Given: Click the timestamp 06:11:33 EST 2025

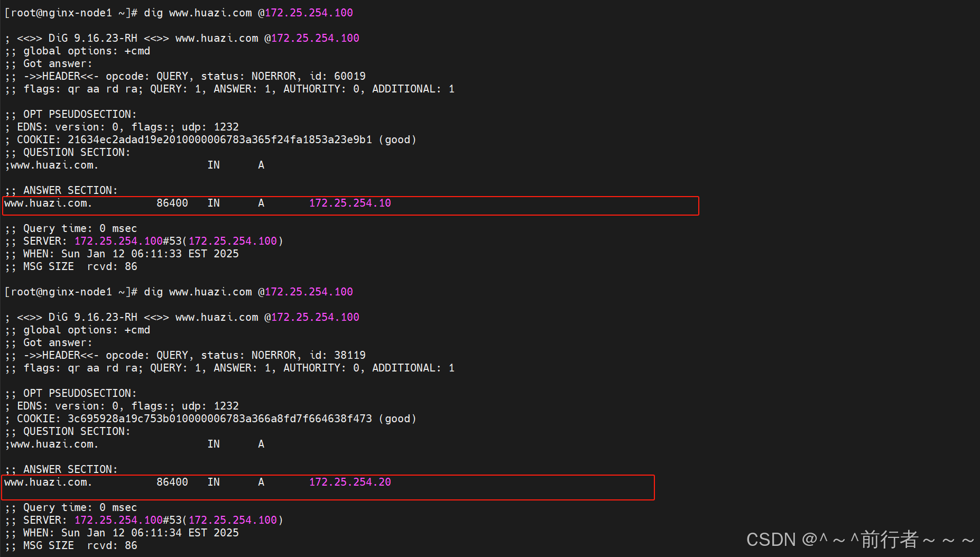Looking at the screenshot, I should tap(185, 254).
